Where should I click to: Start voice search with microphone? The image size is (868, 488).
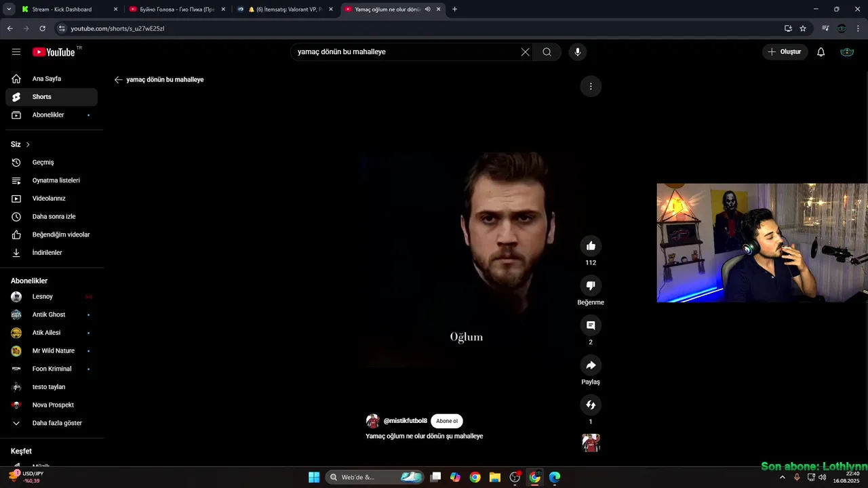(578, 52)
